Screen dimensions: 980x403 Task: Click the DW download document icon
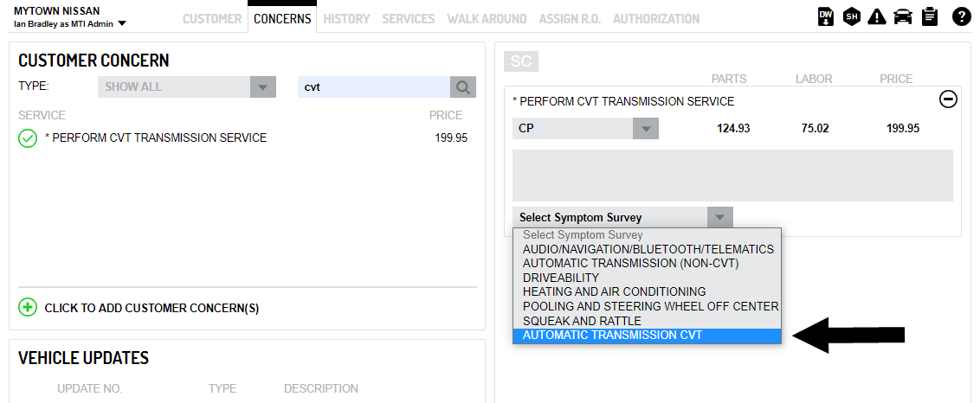(826, 16)
